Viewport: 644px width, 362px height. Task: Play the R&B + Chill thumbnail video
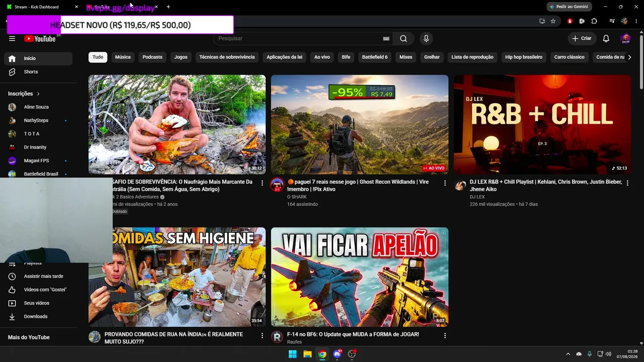click(x=542, y=125)
